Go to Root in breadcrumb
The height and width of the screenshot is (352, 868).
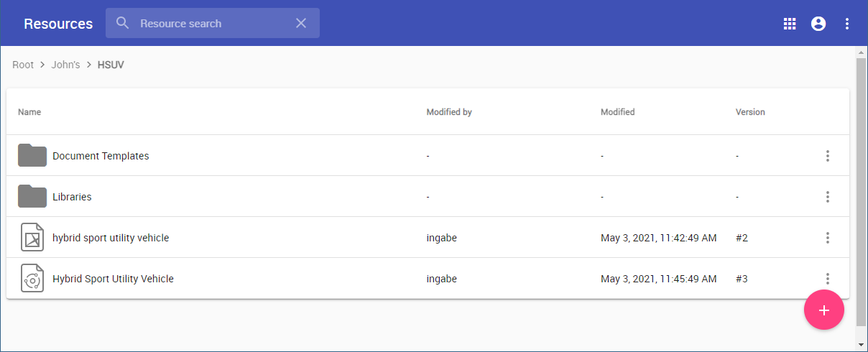[23, 65]
